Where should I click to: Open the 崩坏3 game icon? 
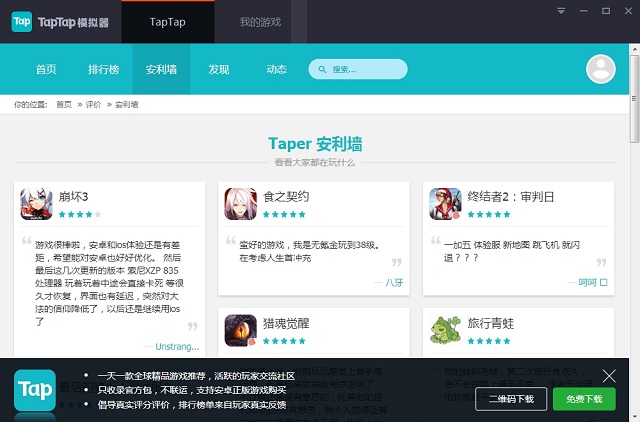pyautogui.click(x=36, y=204)
